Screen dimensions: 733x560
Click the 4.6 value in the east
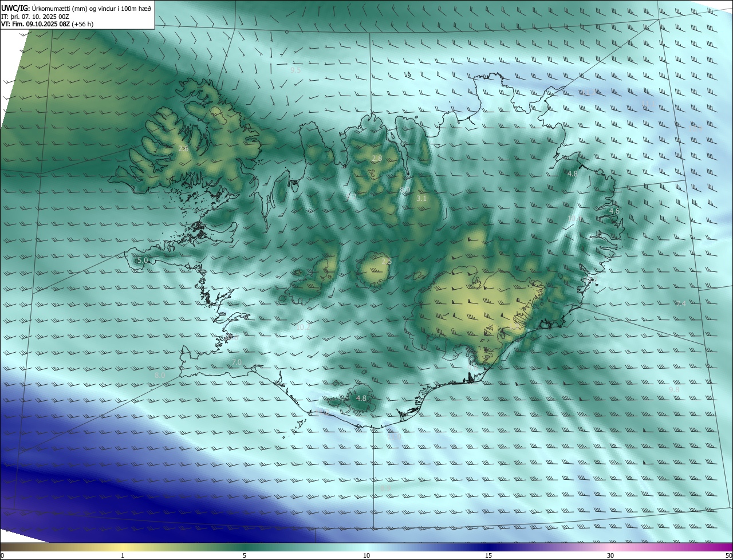(614, 211)
